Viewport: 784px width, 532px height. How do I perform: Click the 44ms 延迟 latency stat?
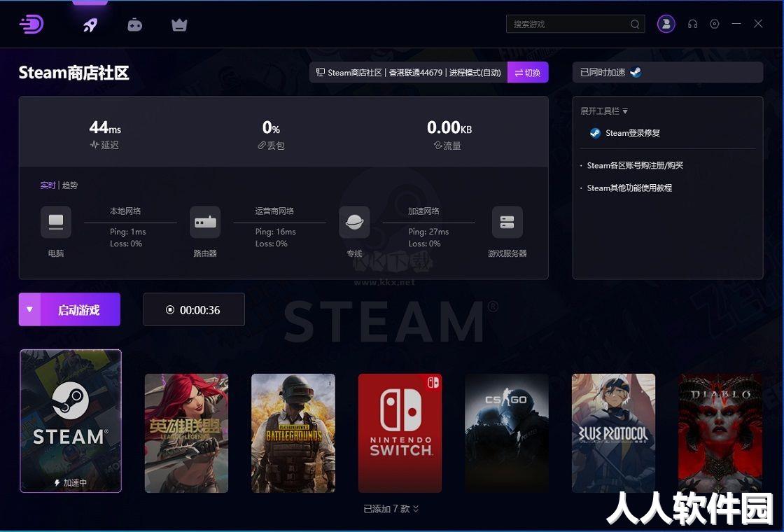tap(105, 134)
